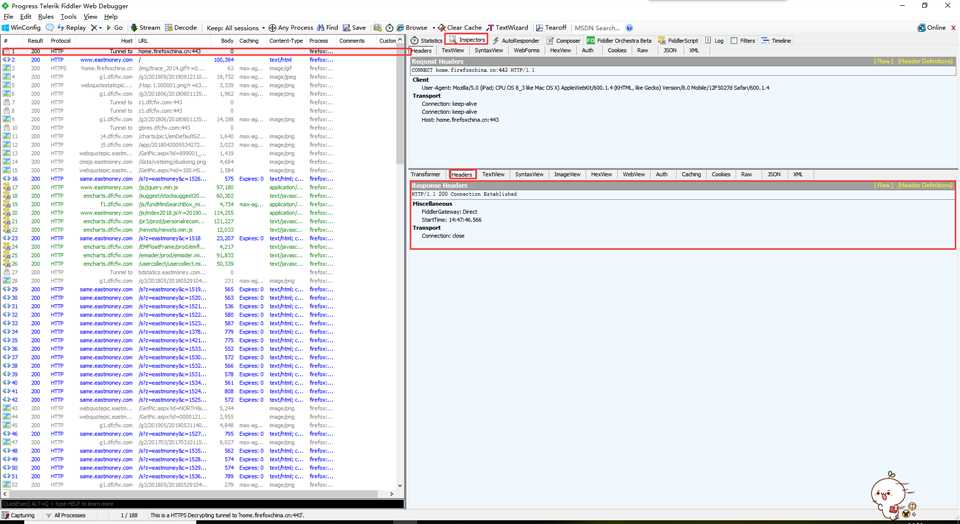Toggle Stream mode in toolbar
The image size is (960, 524).
point(146,28)
